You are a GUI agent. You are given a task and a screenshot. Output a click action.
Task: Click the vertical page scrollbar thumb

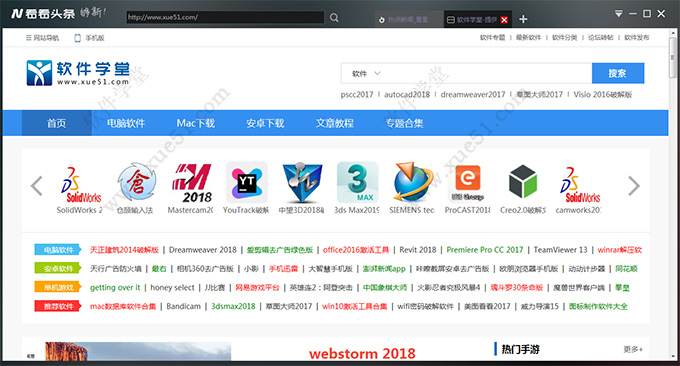click(673, 57)
